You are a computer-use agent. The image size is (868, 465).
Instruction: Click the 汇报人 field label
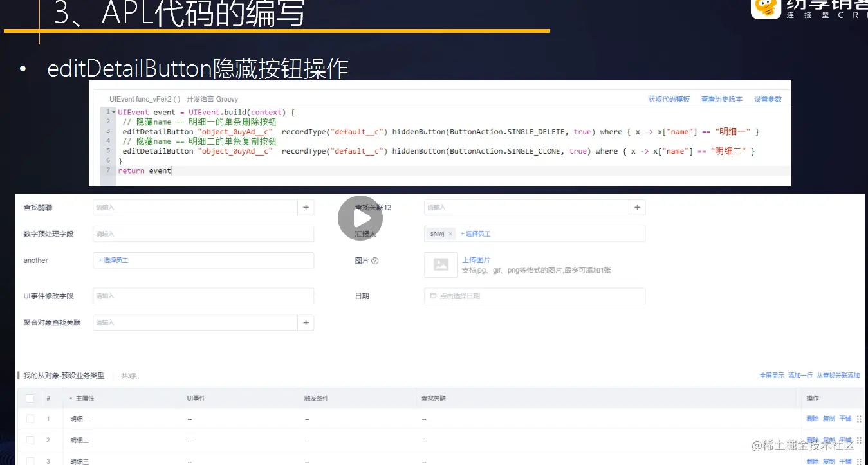tap(365, 234)
